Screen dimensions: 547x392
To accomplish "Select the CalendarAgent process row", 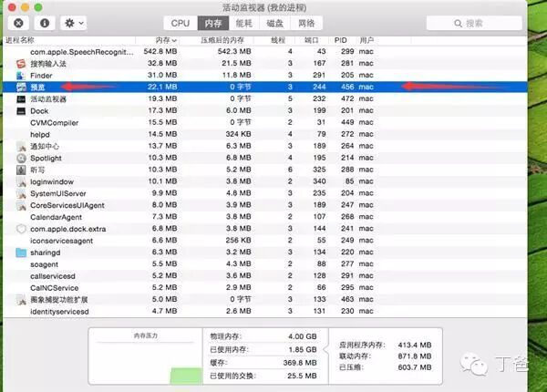I will pyautogui.click(x=265, y=217).
